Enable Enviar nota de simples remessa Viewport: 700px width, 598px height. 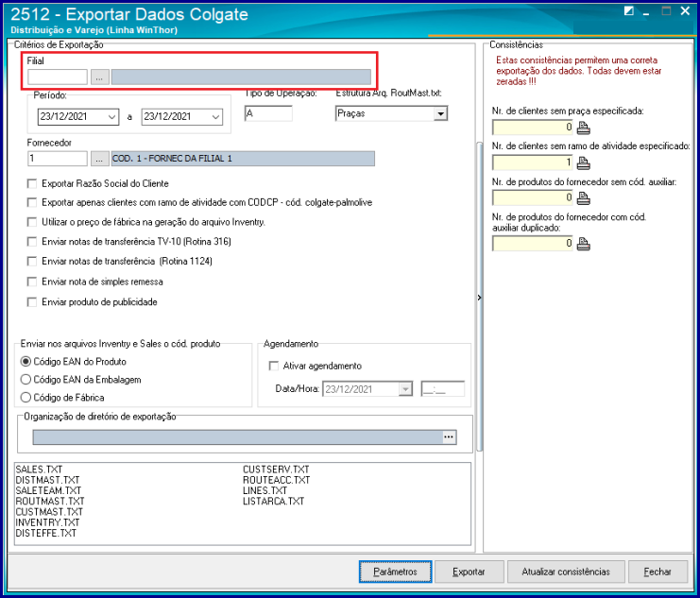[x=32, y=282]
